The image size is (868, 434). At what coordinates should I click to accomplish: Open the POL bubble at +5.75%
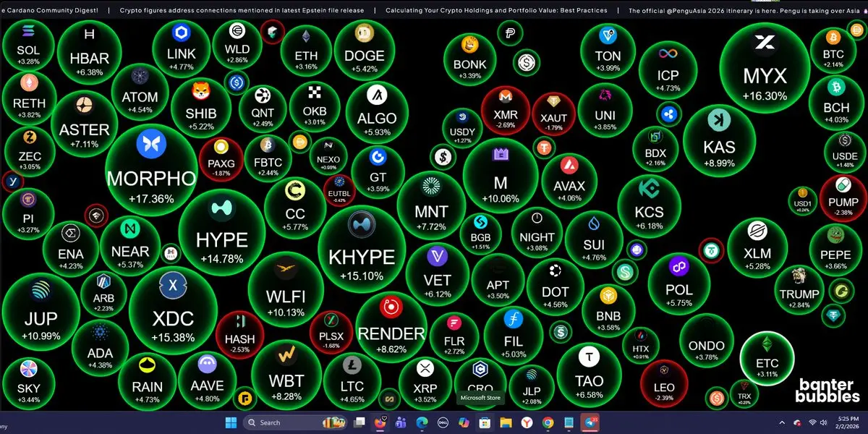(678, 283)
